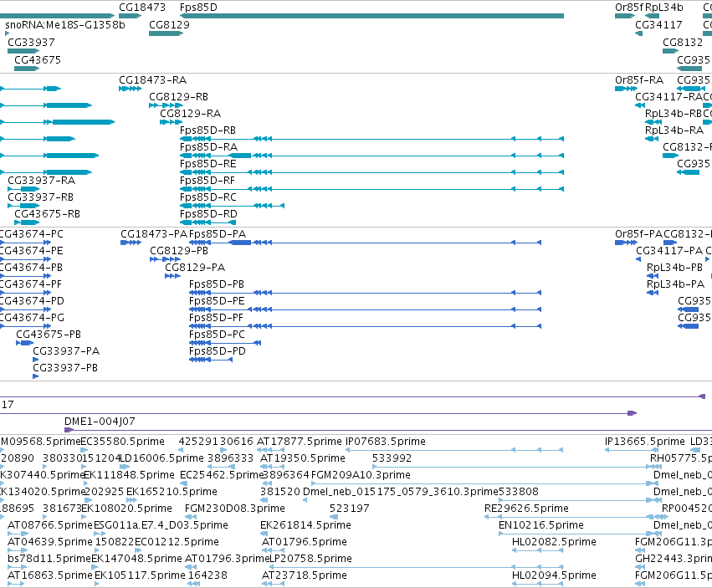The height and width of the screenshot is (588, 712).
Task: Select protein Fps85D-PA
Action: 218,234
